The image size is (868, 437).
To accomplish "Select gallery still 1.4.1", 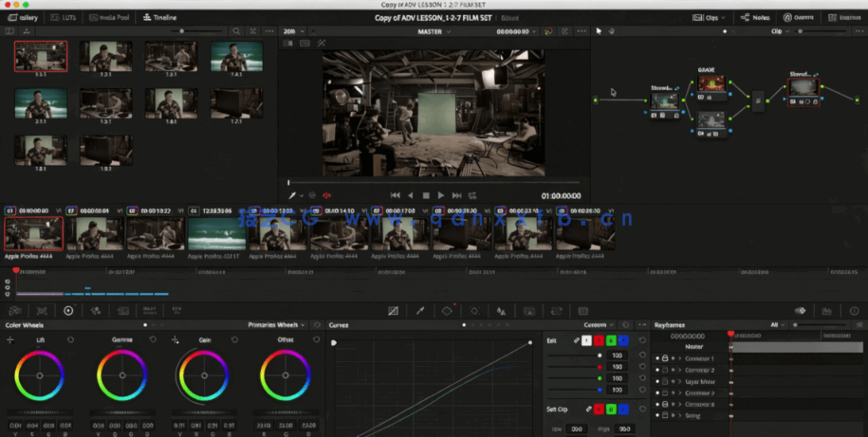I will pos(237,56).
